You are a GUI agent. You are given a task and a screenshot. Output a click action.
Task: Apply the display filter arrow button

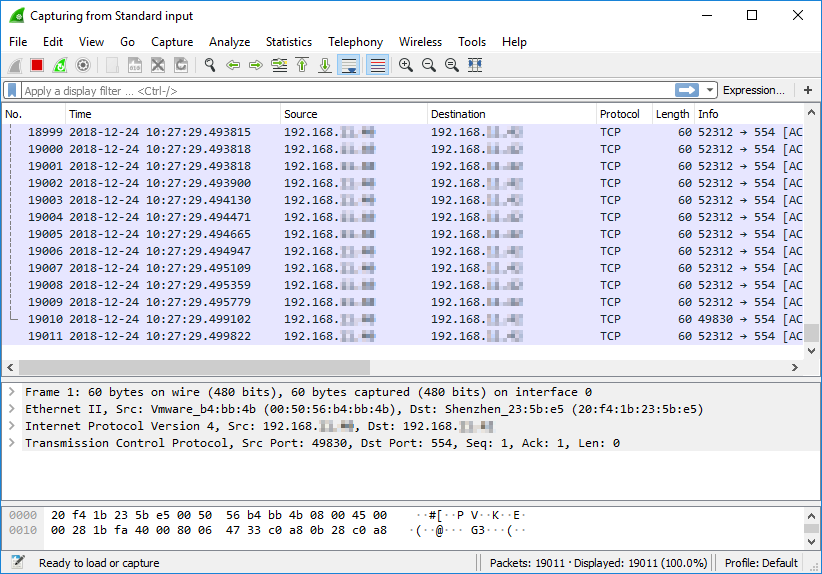click(x=687, y=90)
